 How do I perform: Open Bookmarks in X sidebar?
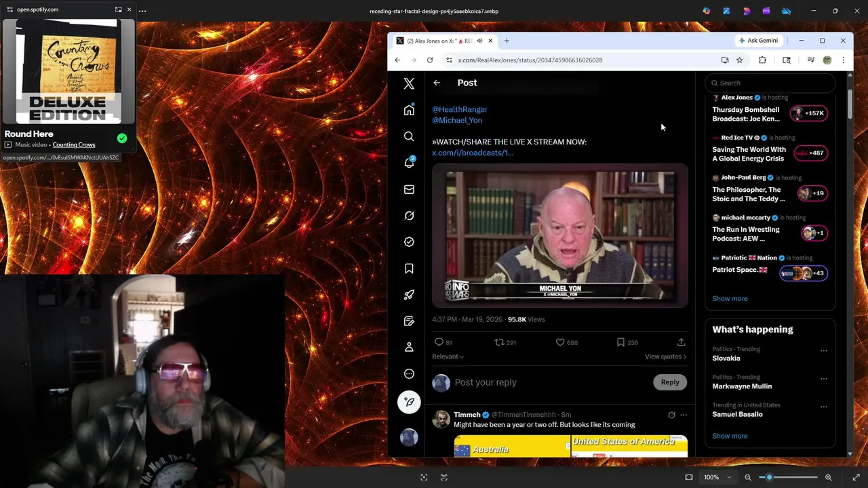coord(409,268)
